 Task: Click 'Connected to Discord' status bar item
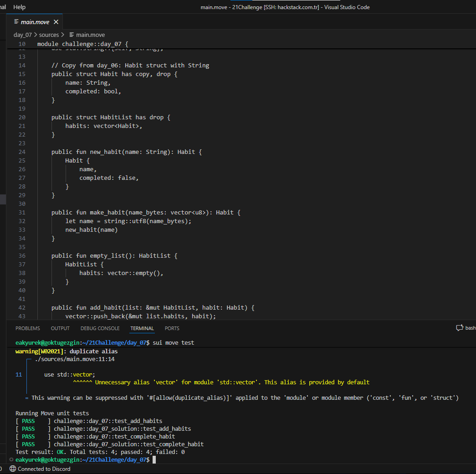[40, 469]
